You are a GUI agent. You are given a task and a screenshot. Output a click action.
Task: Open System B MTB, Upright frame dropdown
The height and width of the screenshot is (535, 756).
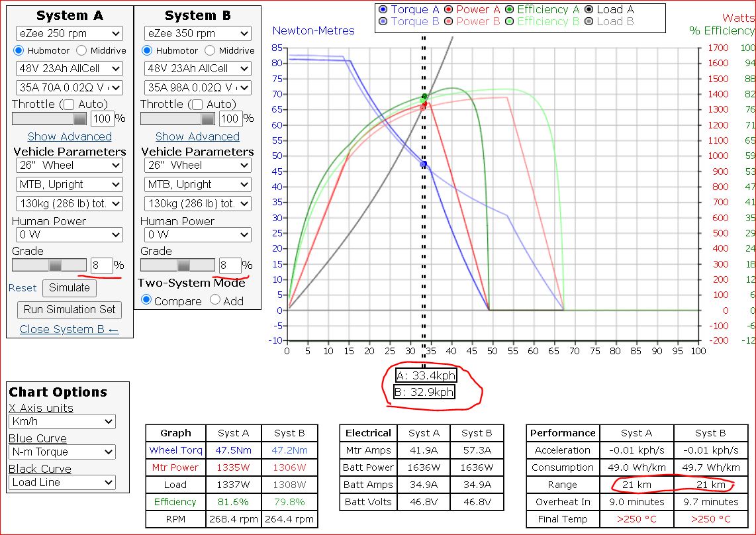tap(198, 184)
